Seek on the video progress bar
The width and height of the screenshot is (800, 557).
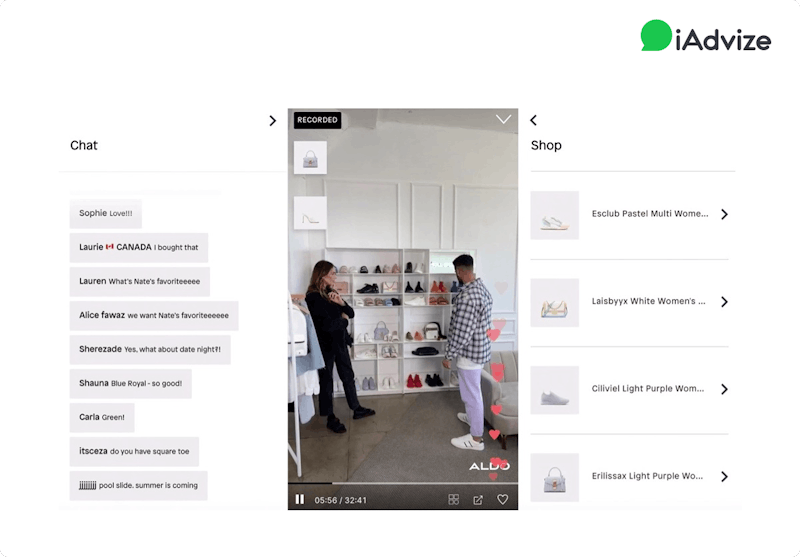(403, 483)
